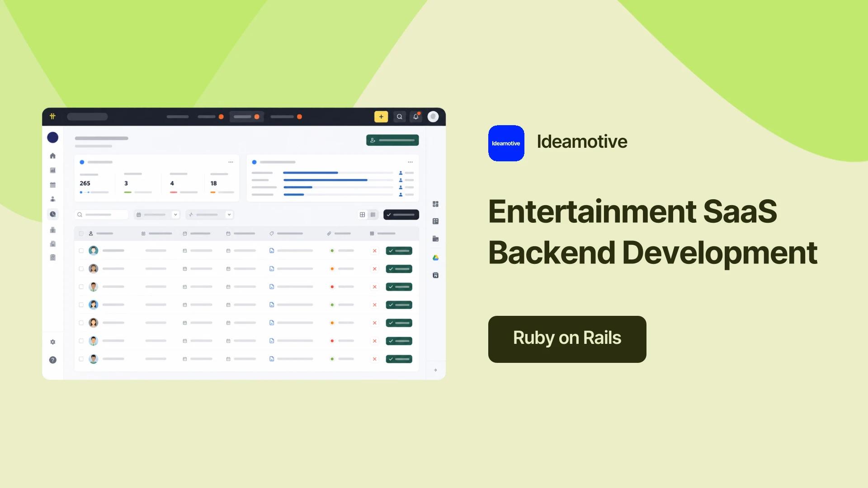Click the paperclip icon in the table header
The width and height of the screenshot is (868, 488).
click(329, 234)
